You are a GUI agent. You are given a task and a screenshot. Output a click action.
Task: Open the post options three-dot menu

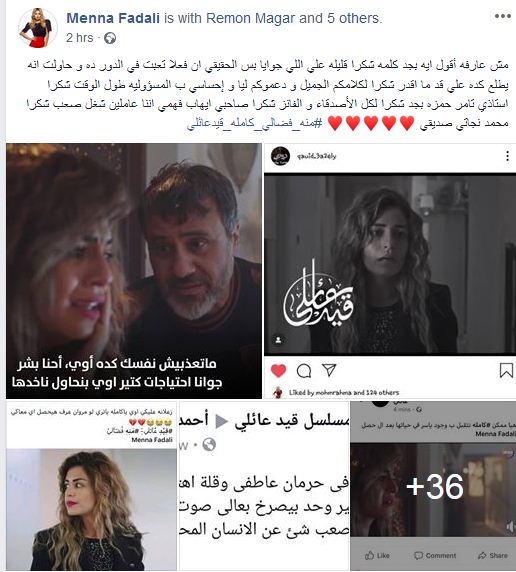point(502,16)
